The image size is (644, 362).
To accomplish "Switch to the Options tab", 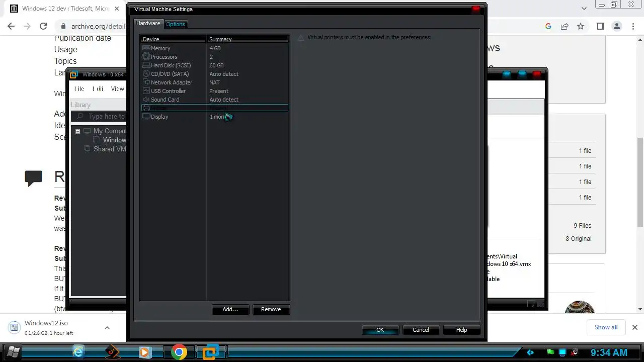I will [x=176, y=24].
